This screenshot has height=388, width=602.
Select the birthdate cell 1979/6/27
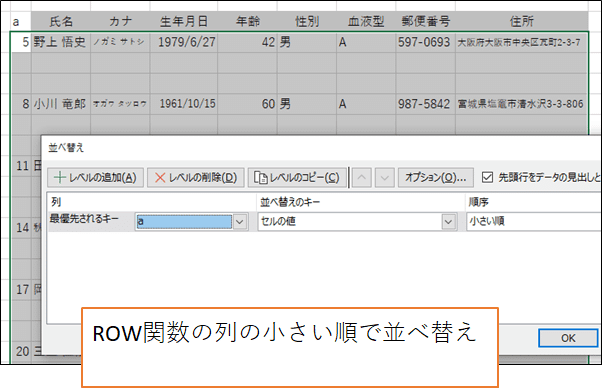click(x=184, y=42)
